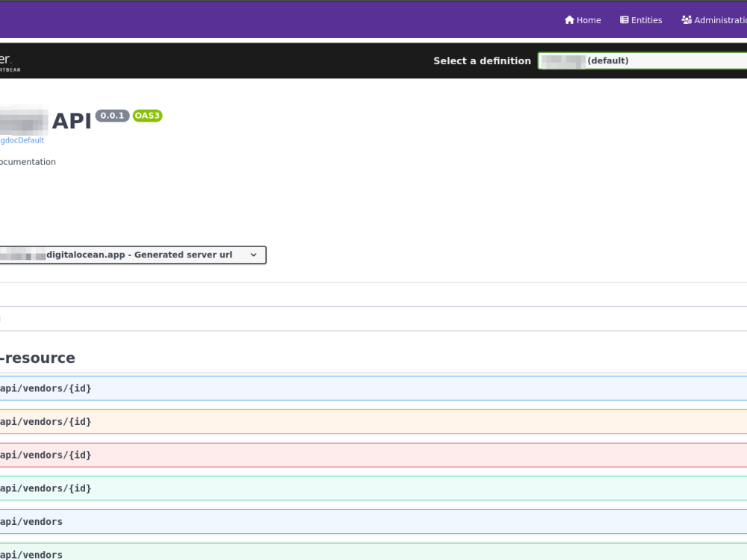747x560 pixels.
Task: Collapse the resource section heading
Action: click(37, 358)
